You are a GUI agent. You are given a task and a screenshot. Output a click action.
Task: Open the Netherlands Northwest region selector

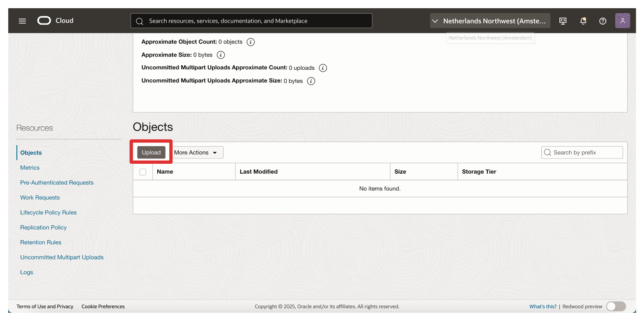coord(490,21)
